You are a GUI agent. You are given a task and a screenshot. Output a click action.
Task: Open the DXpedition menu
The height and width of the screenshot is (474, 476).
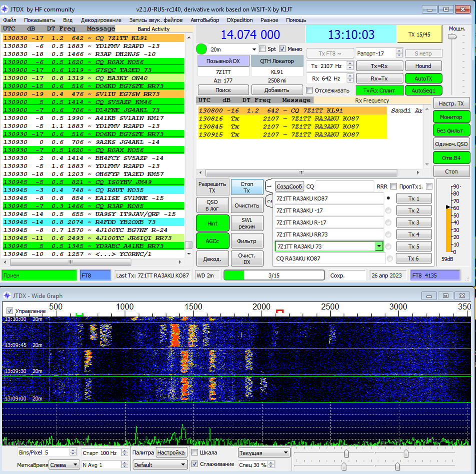click(240, 20)
